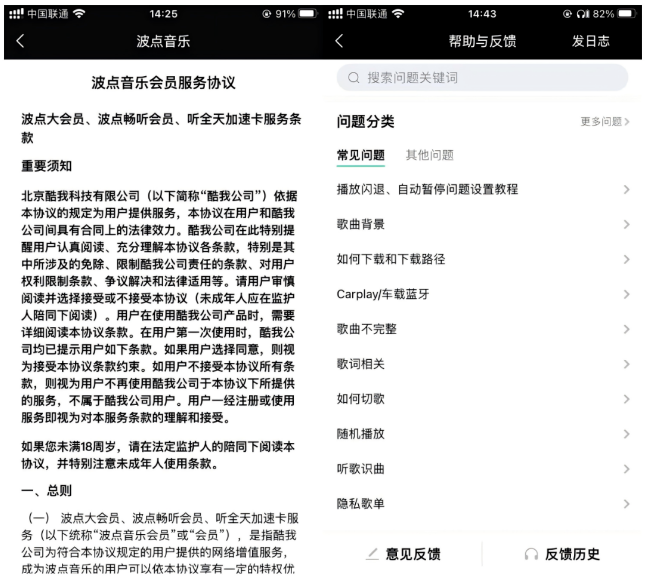
Task: Tap the left screen signal bars
Action: (x=16, y=14)
